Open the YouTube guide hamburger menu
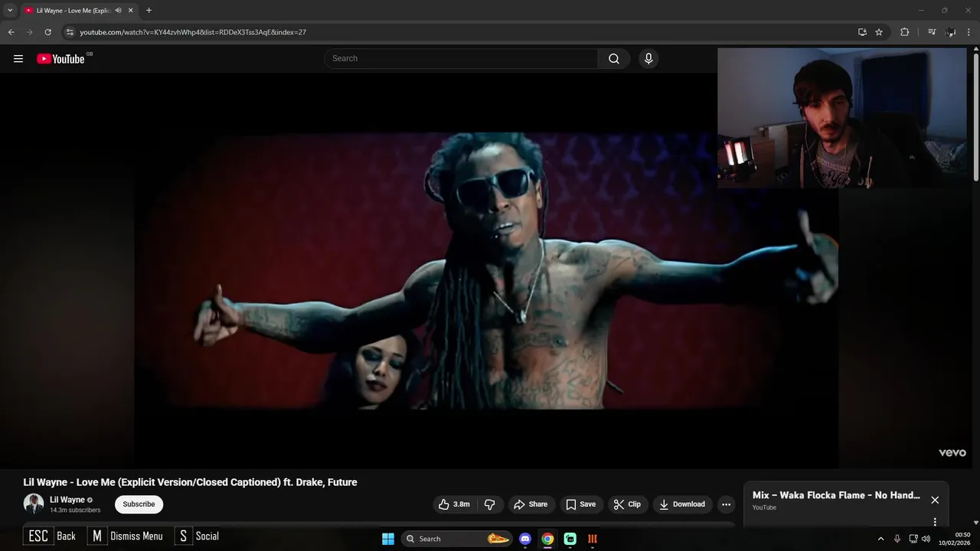 (18, 59)
